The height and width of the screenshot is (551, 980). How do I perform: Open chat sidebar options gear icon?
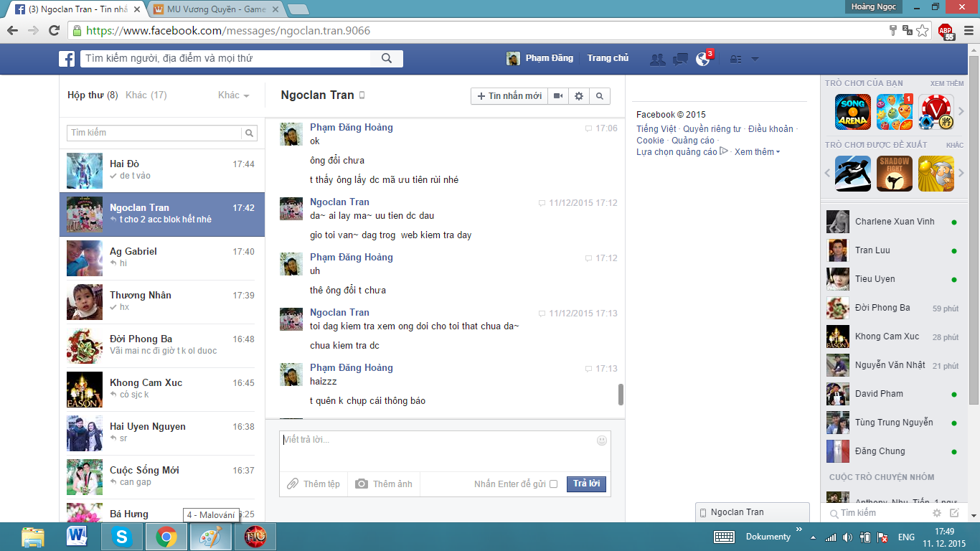[x=937, y=513]
